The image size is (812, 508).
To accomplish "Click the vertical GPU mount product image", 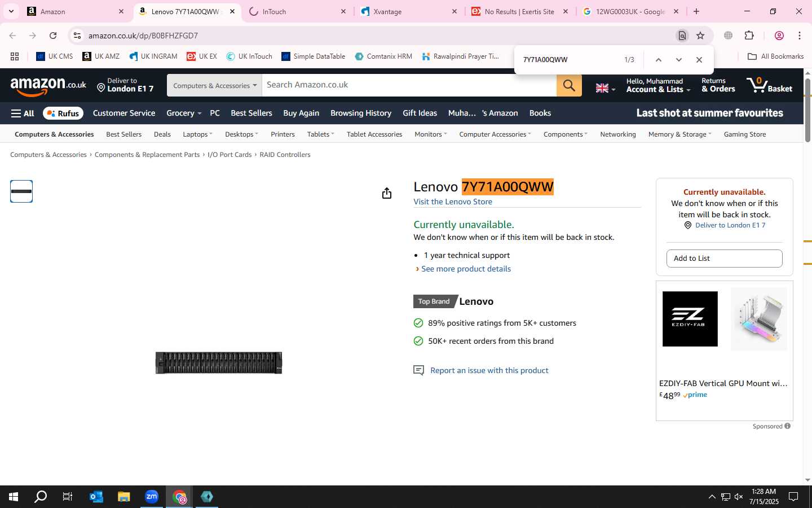I will pos(758,319).
